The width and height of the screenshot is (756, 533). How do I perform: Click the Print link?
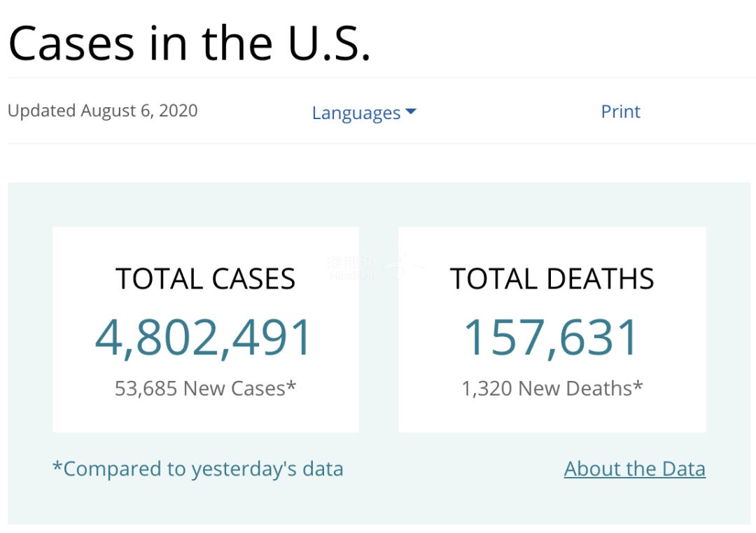620,111
